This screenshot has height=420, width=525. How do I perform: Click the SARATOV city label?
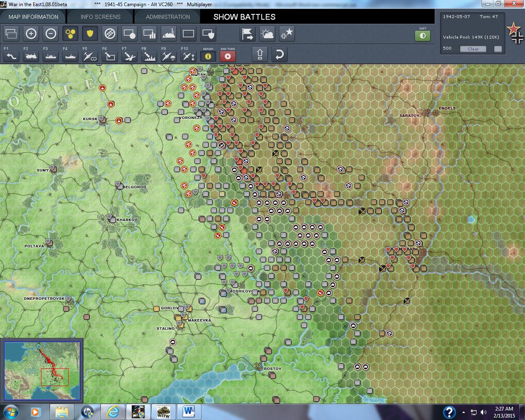click(x=409, y=116)
